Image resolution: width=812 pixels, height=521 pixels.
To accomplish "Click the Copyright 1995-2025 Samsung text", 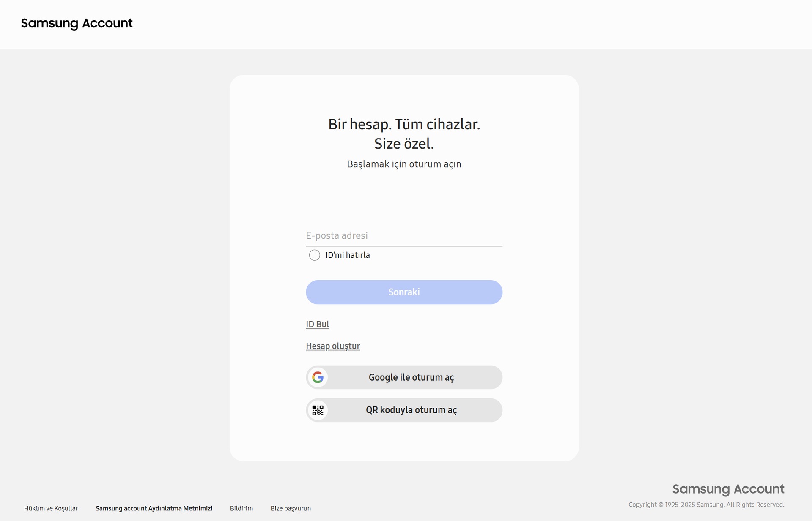I will tap(706, 505).
